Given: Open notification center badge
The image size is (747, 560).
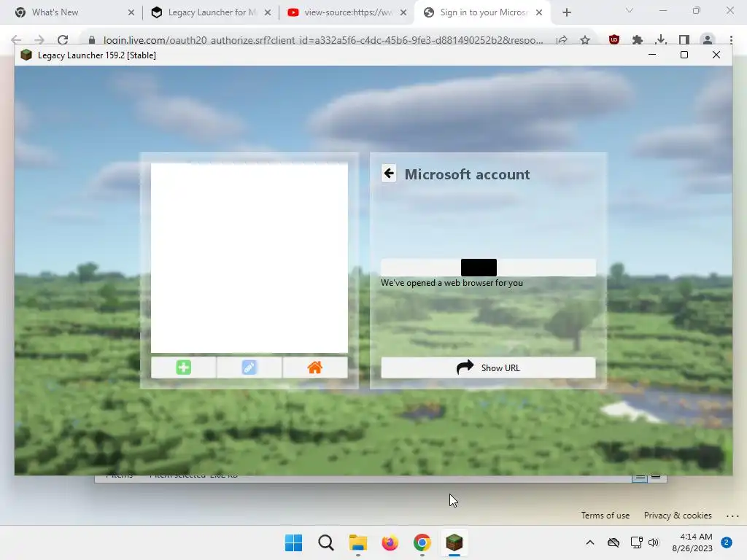Looking at the screenshot, I should tap(727, 542).
